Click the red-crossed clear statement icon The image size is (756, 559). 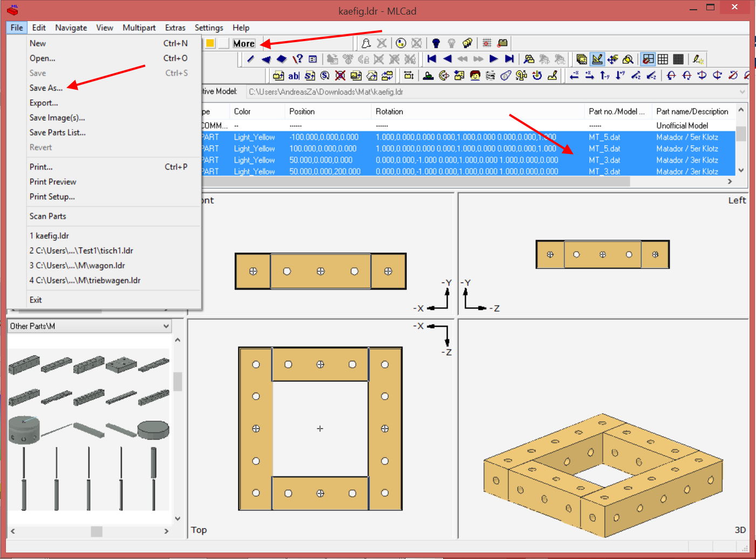click(x=340, y=76)
